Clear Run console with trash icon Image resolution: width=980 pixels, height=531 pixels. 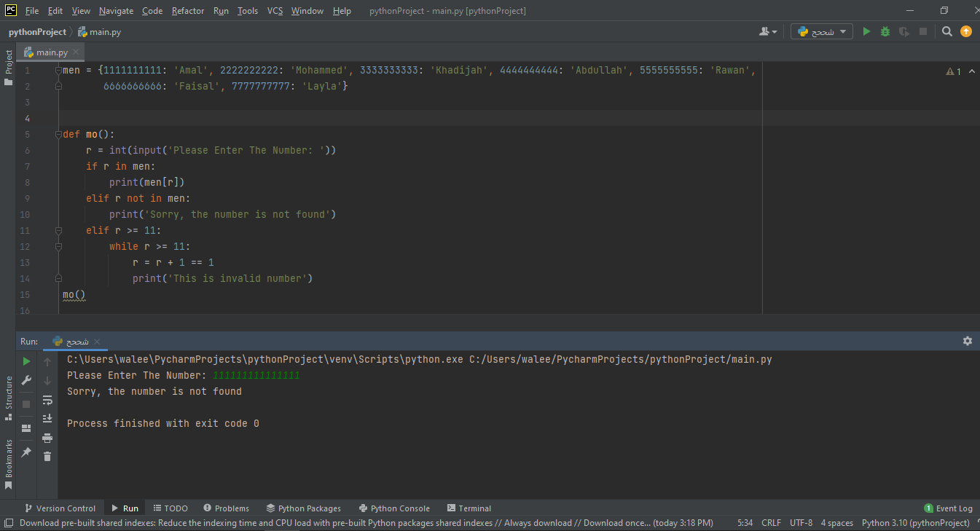47,456
